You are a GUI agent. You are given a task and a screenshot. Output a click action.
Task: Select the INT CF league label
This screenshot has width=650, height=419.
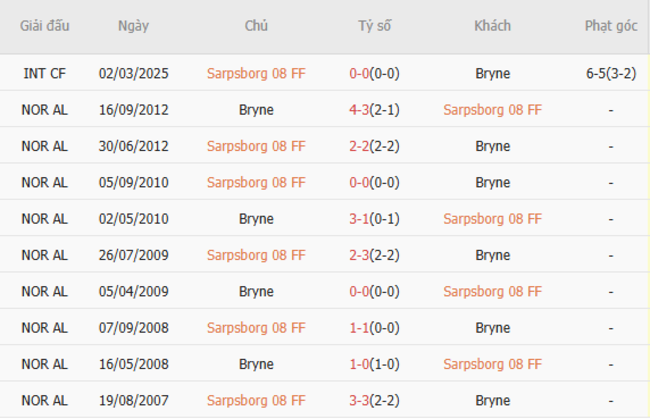pos(45,73)
